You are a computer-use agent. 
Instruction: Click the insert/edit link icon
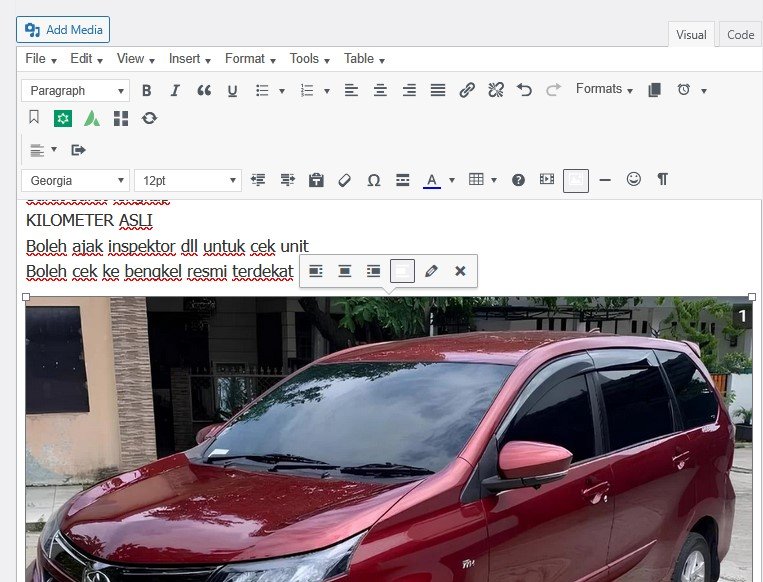pyautogui.click(x=467, y=91)
